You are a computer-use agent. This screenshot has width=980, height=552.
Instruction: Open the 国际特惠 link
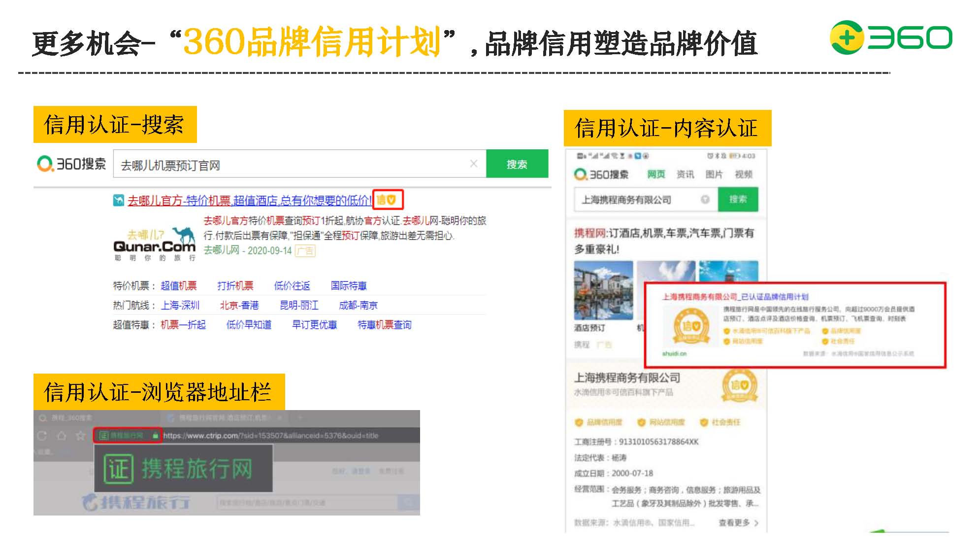pos(349,286)
